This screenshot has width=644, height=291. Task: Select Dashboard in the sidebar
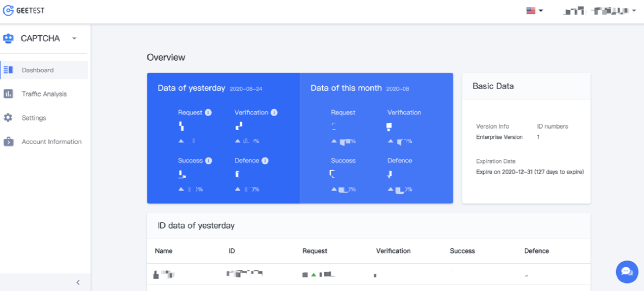tap(37, 70)
